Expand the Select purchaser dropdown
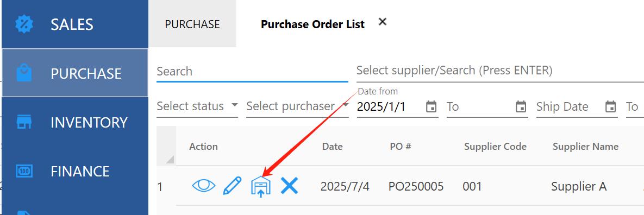 [x=297, y=106]
